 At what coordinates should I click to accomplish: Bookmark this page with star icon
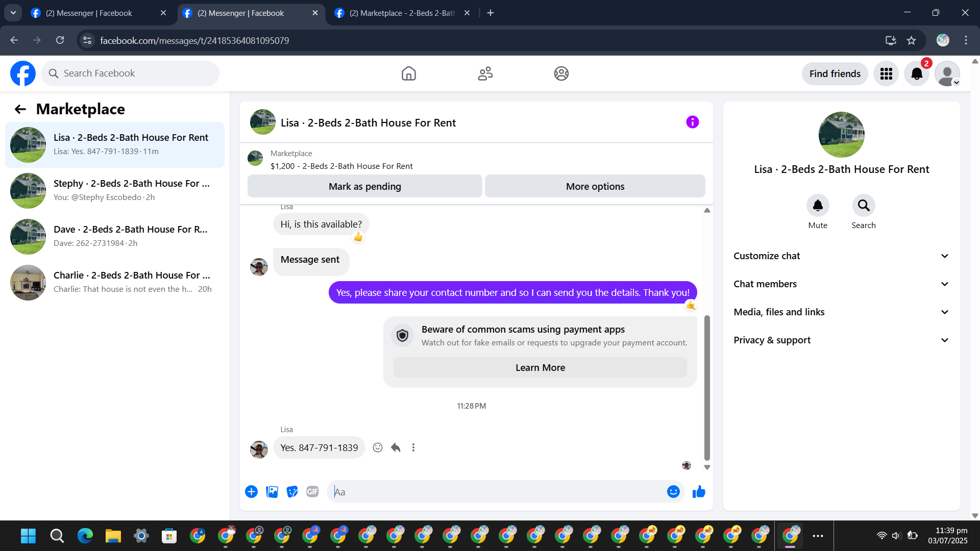click(912, 40)
